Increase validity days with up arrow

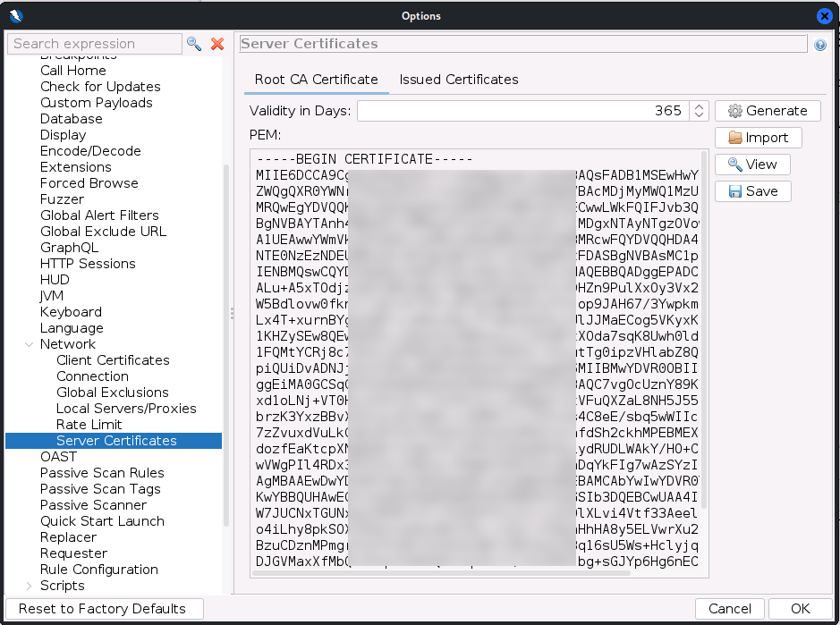pos(699,106)
